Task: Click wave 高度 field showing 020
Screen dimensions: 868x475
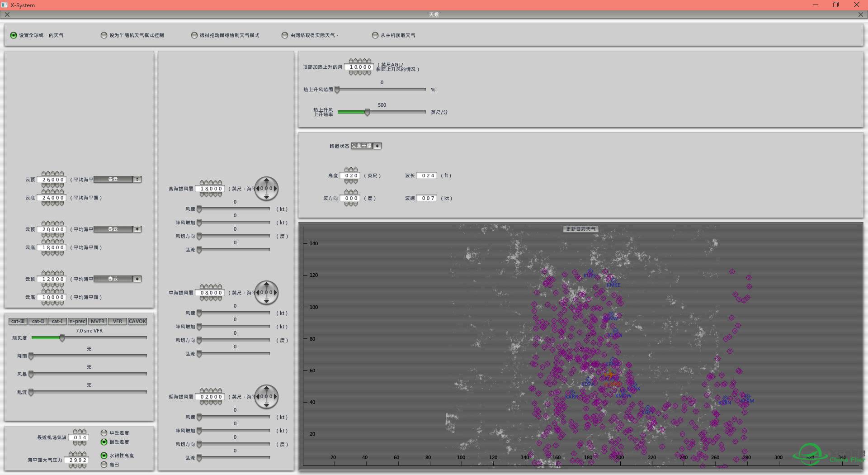Action: pos(351,176)
